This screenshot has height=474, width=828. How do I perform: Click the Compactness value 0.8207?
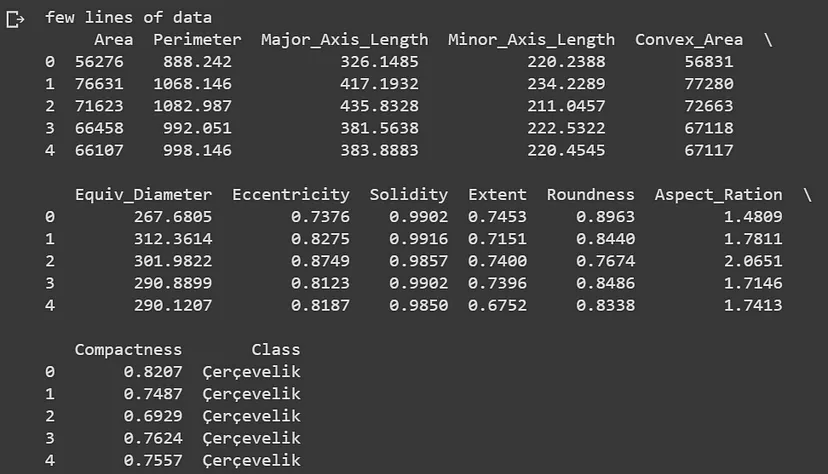153,372
